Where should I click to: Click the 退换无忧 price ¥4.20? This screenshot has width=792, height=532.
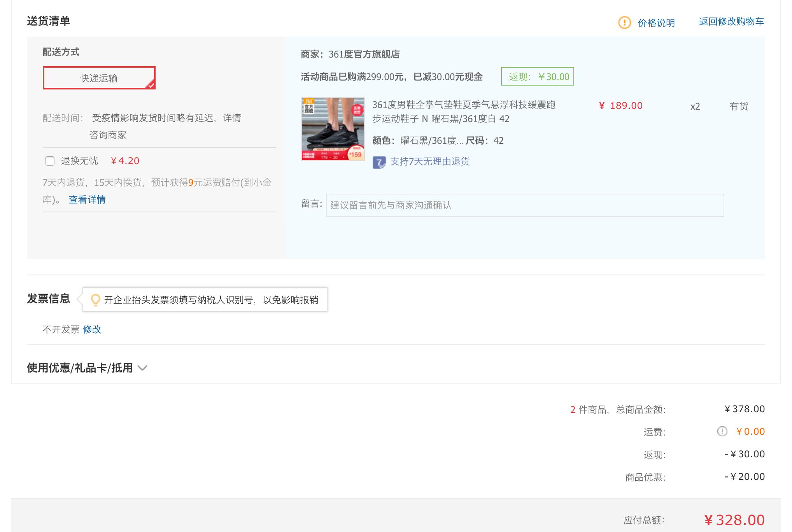(x=125, y=161)
